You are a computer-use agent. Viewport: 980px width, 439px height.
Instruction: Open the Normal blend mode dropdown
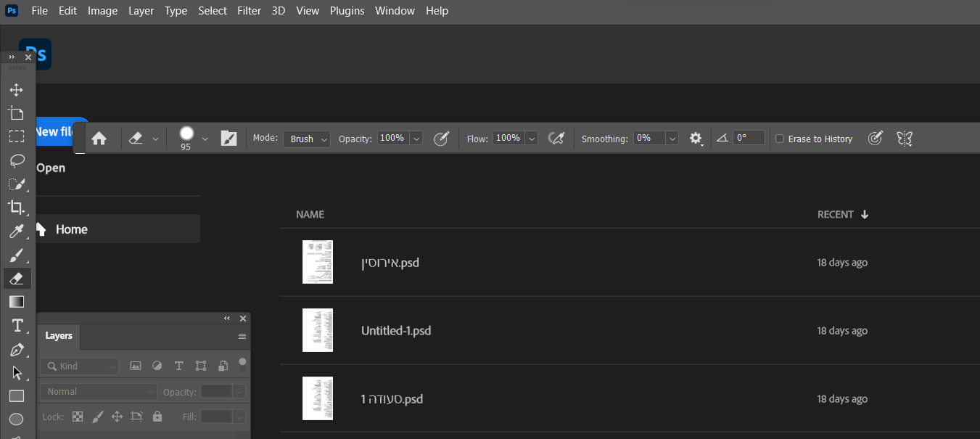click(x=98, y=392)
